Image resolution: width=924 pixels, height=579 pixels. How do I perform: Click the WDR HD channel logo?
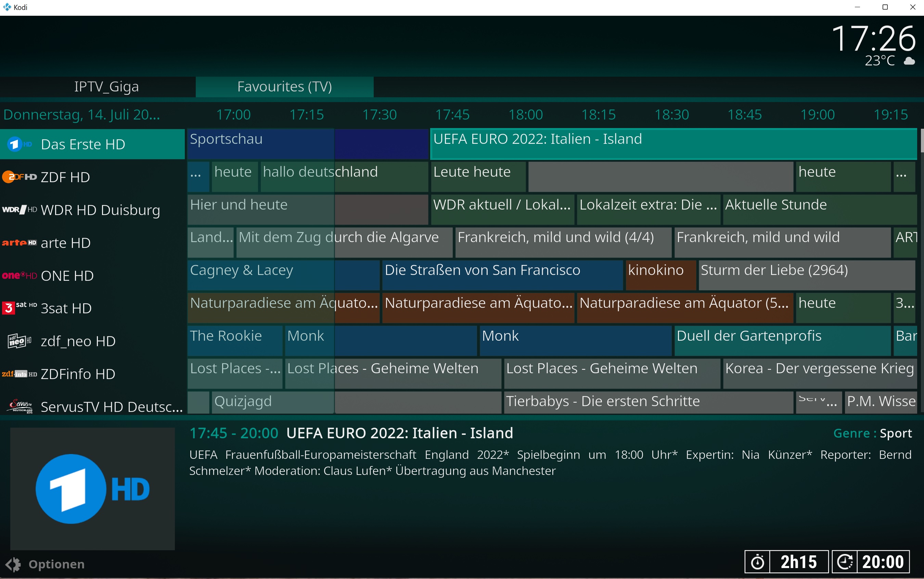pyautogui.click(x=20, y=210)
